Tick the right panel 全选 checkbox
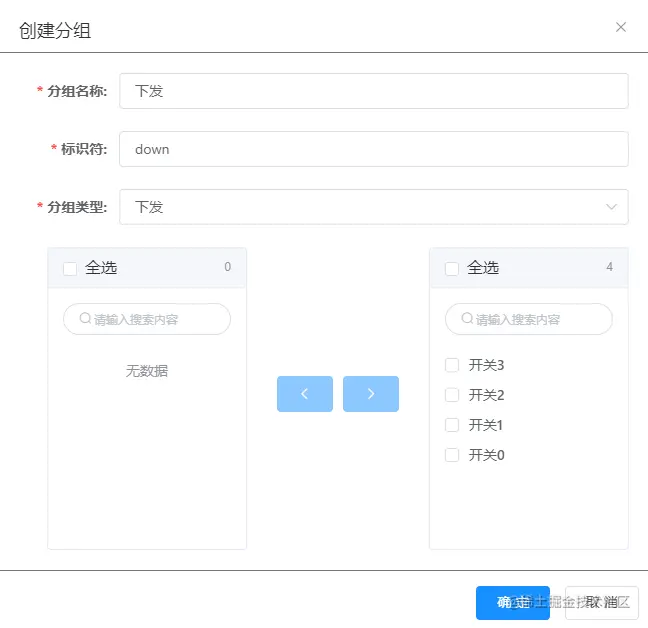Viewport: 648px width, 628px height. click(x=452, y=269)
